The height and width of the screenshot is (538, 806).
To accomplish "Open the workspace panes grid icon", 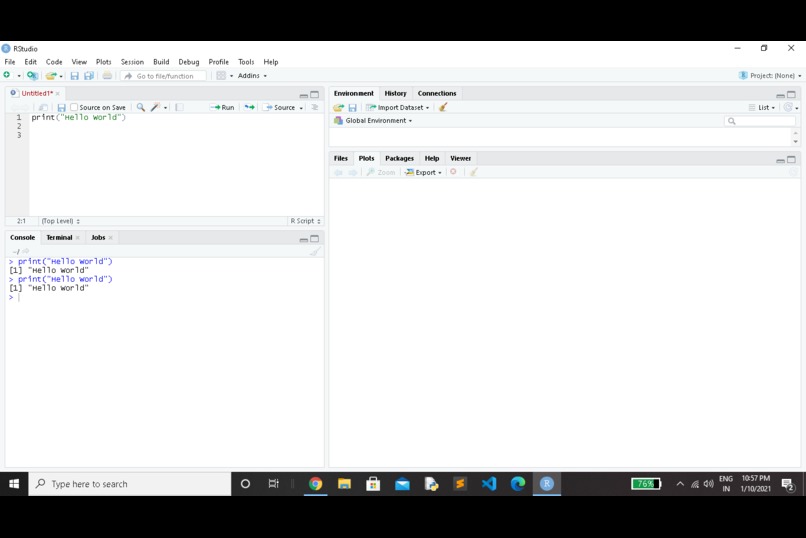I will tap(221, 76).
